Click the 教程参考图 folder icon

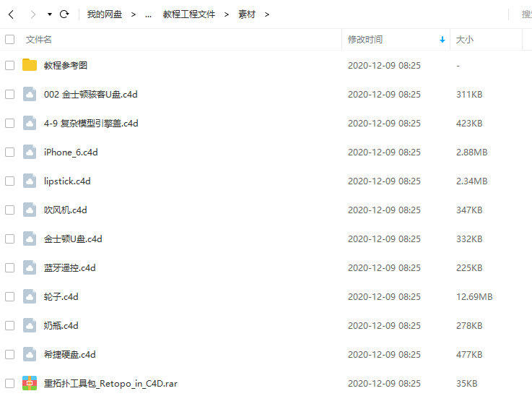pyautogui.click(x=30, y=65)
